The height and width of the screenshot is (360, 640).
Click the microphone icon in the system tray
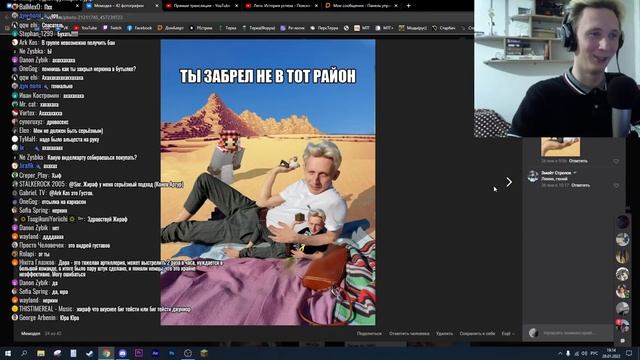[x=568, y=353]
